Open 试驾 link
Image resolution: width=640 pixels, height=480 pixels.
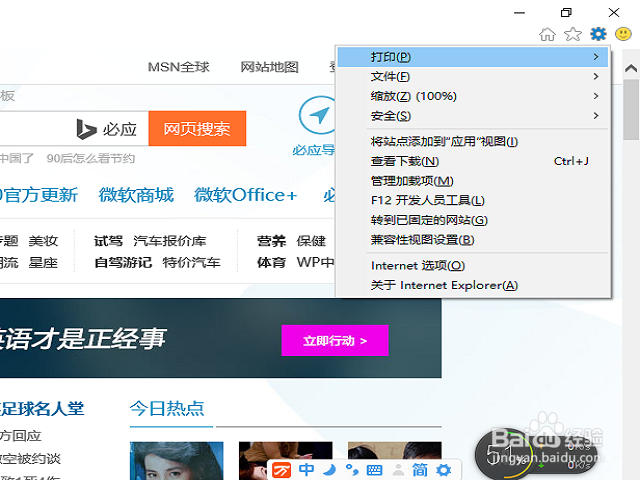(x=108, y=241)
